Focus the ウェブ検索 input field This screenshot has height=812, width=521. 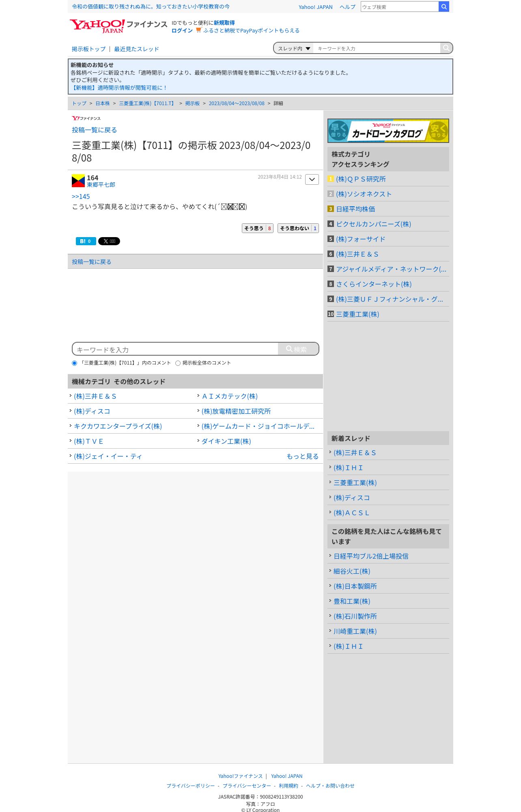click(x=400, y=6)
